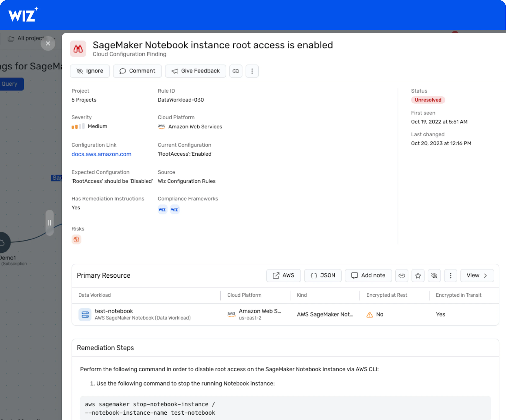Click the us-east-2 region label
The height and width of the screenshot is (420, 506).
click(250, 318)
